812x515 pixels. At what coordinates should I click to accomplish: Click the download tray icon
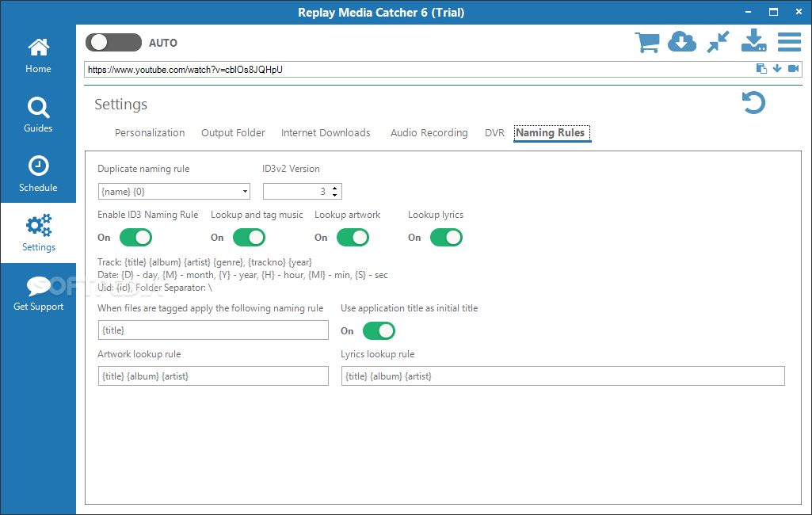pyautogui.click(x=753, y=41)
